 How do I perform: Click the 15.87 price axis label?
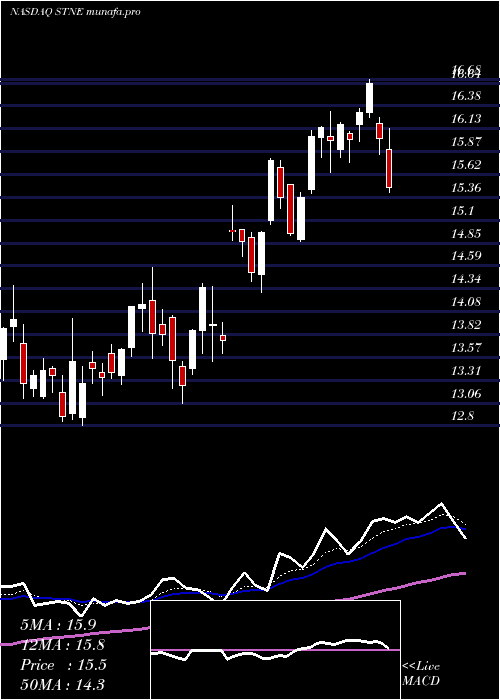[466, 142]
